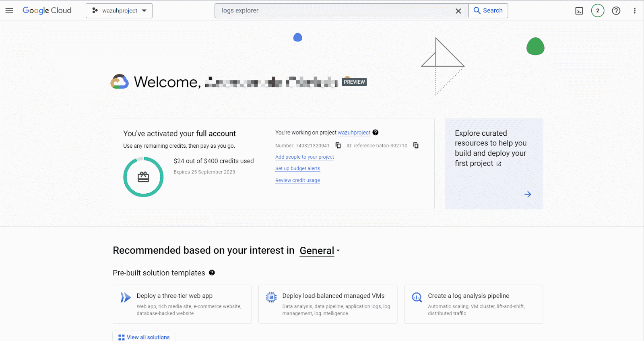Click the Search button
The width and height of the screenshot is (644, 341).
point(488,11)
